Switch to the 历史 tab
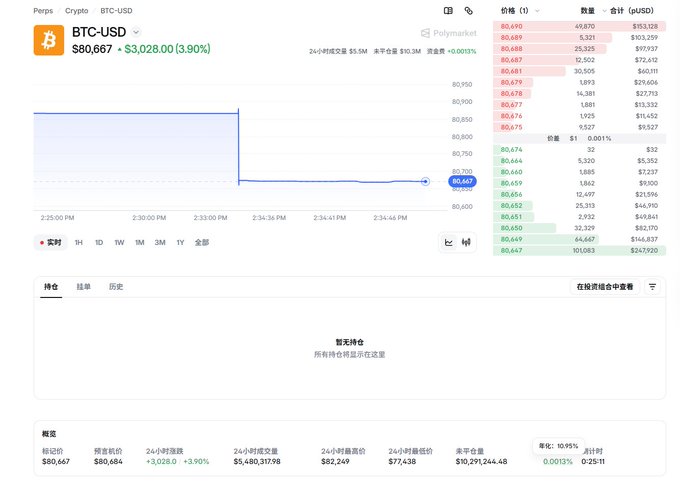Viewport: 680px width, 491px height. [x=116, y=287]
